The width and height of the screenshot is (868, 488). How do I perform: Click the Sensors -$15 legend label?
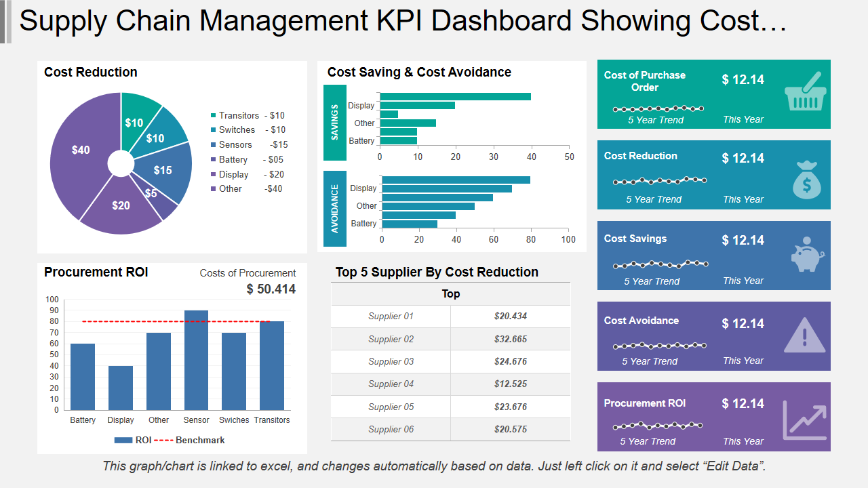click(x=254, y=145)
